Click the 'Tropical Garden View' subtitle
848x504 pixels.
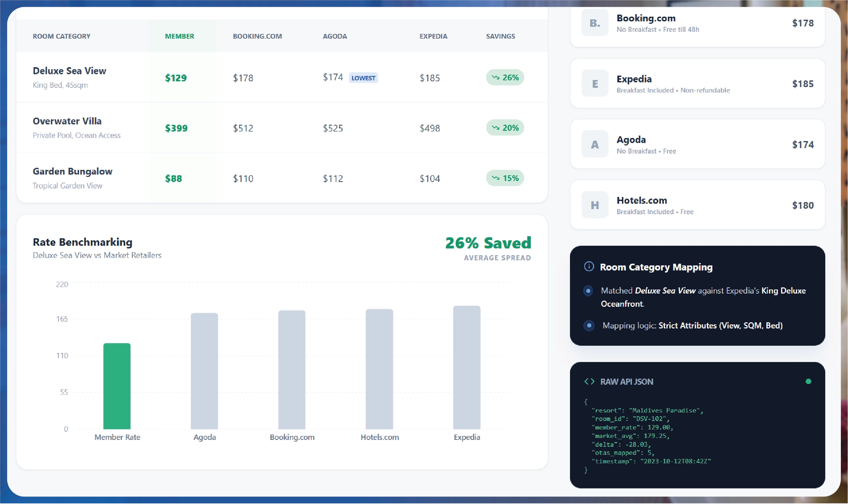pyautogui.click(x=67, y=186)
